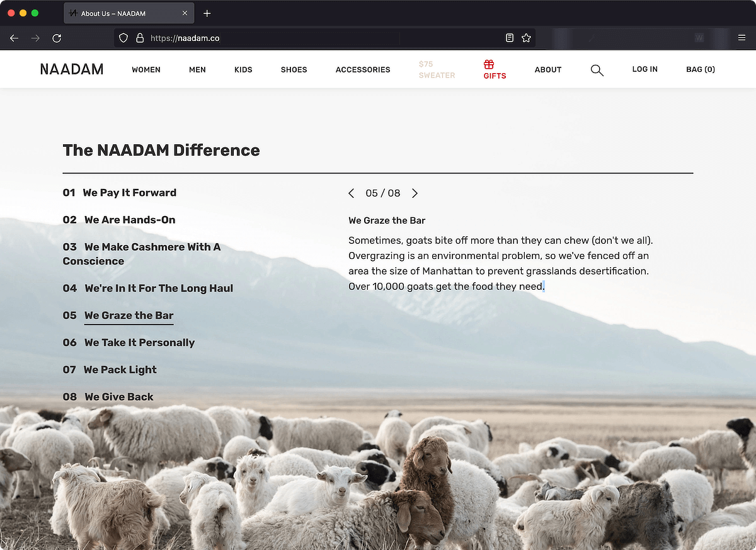Open the GIFTS text link

tap(495, 76)
